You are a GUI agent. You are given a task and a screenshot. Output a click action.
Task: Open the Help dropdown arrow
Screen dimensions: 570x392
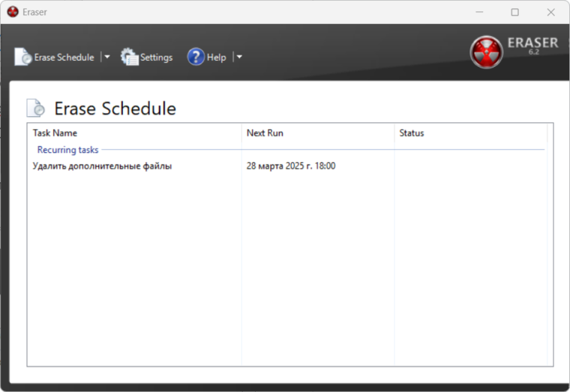pos(239,57)
